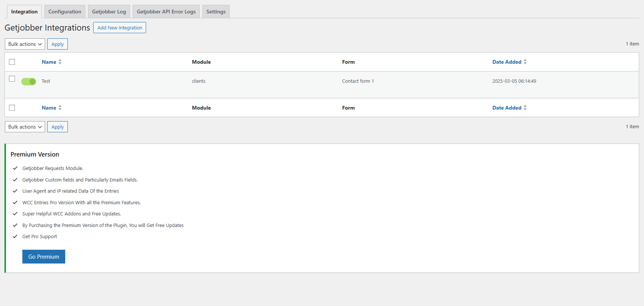Select the checkbox for the Test row
The height and width of the screenshot is (306, 644).
12,79
